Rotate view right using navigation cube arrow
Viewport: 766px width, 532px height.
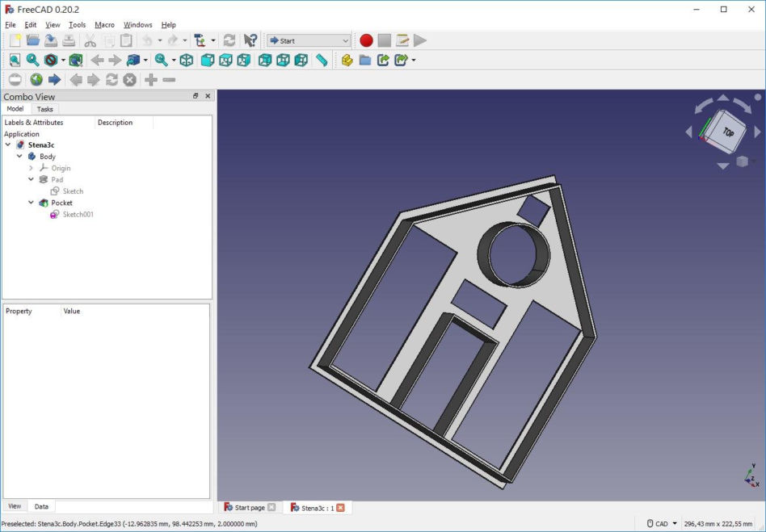coord(758,132)
